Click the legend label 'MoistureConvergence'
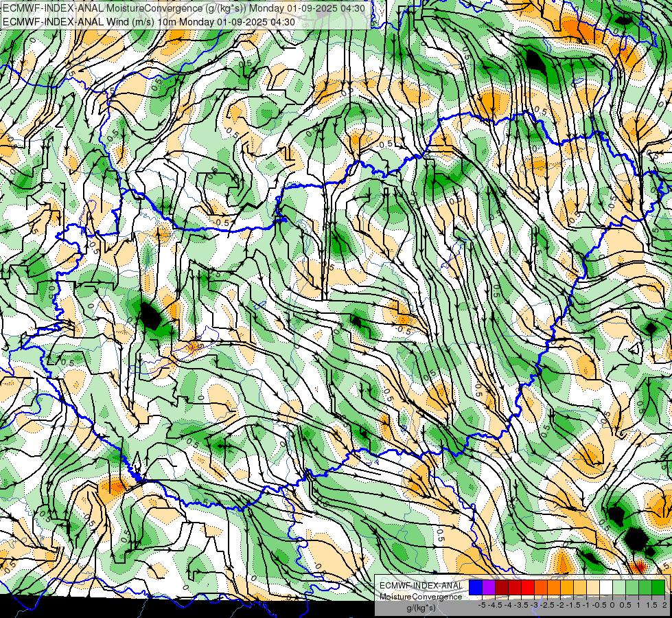 [421, 597]
